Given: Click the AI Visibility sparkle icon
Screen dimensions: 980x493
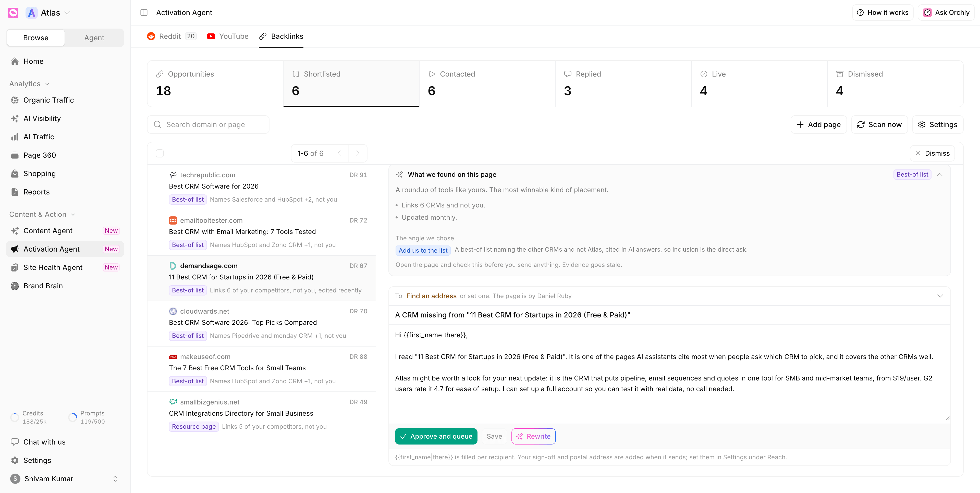Looking at the screenshot, I should [15, 118].
